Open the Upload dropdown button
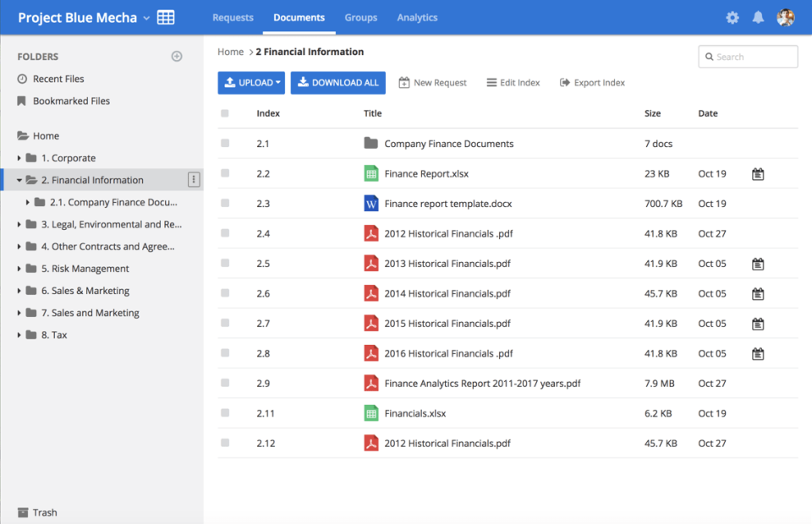812x524 pixels. click(x=251, y=83)
